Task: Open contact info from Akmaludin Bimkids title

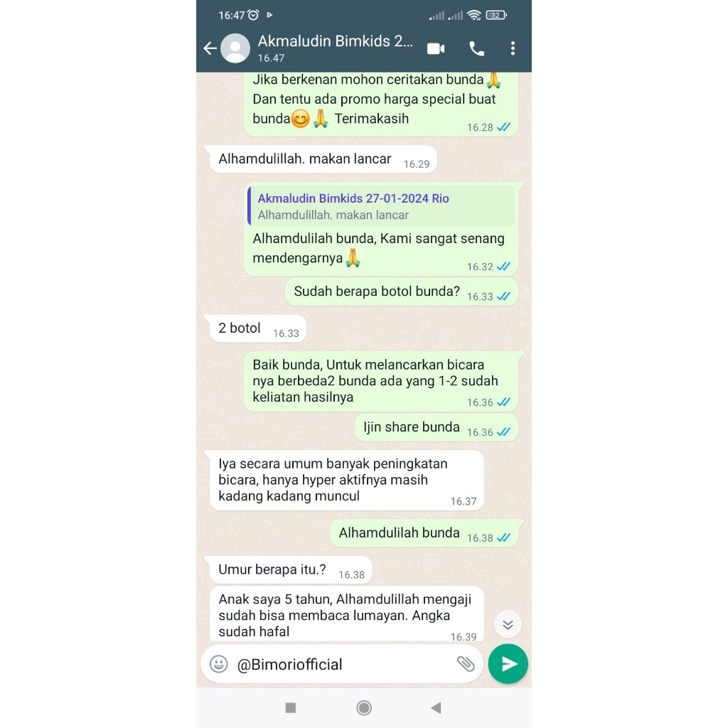Action: [336, 41]
